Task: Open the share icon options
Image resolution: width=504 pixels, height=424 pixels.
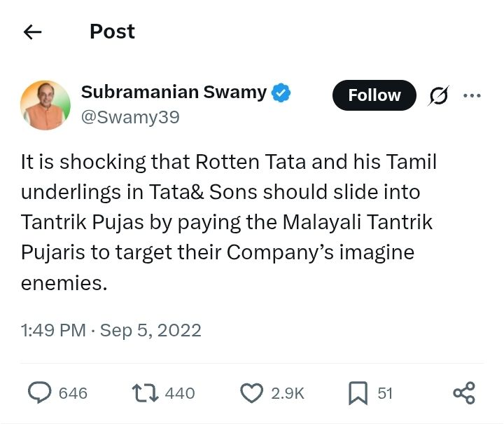Action: click(x=464, y=393)
